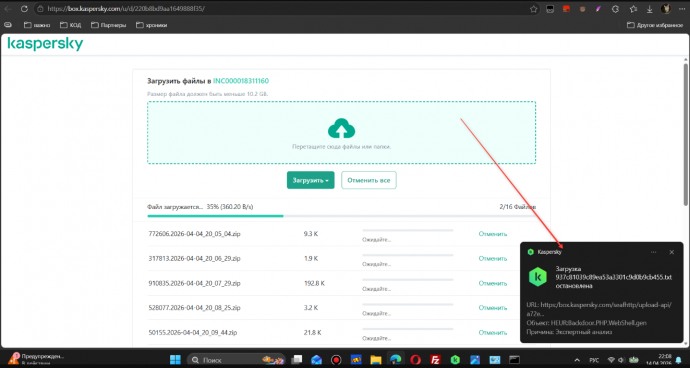The width and height of the screenshot is (690, 368).
Task: Click the file name 772606.2026-04-04_20_05_04.zip
Action: pos(195,234)
